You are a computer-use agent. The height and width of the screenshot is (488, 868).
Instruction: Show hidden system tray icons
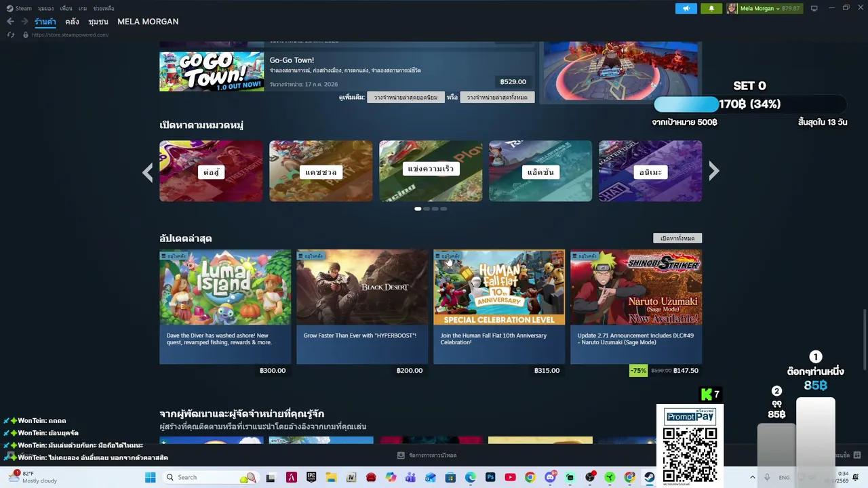(752, 477)
